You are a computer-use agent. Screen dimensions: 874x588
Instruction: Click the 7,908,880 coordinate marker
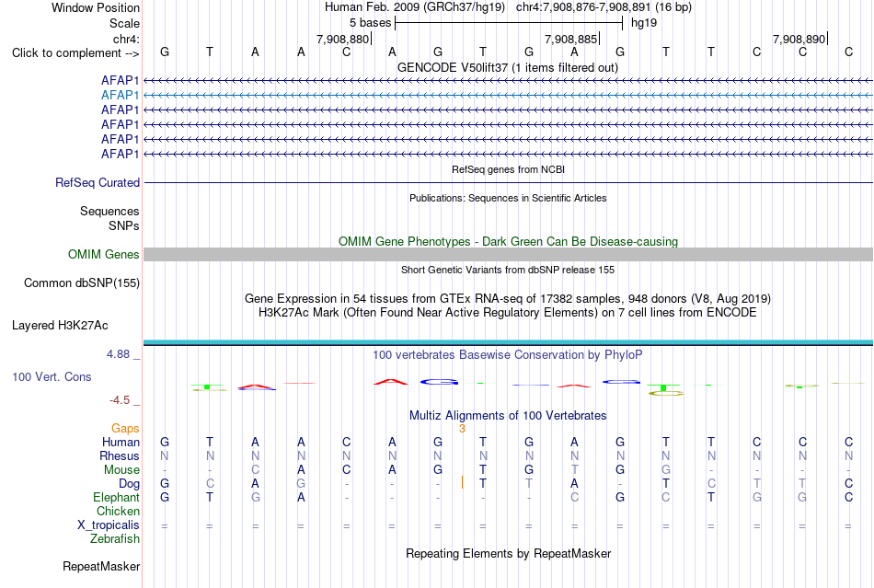tap(343, 39)
